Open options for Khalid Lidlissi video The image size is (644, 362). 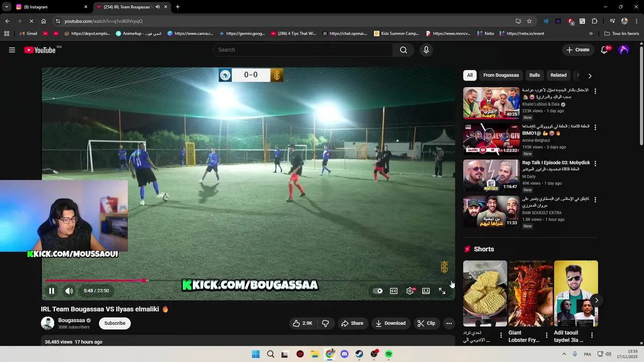595,92
